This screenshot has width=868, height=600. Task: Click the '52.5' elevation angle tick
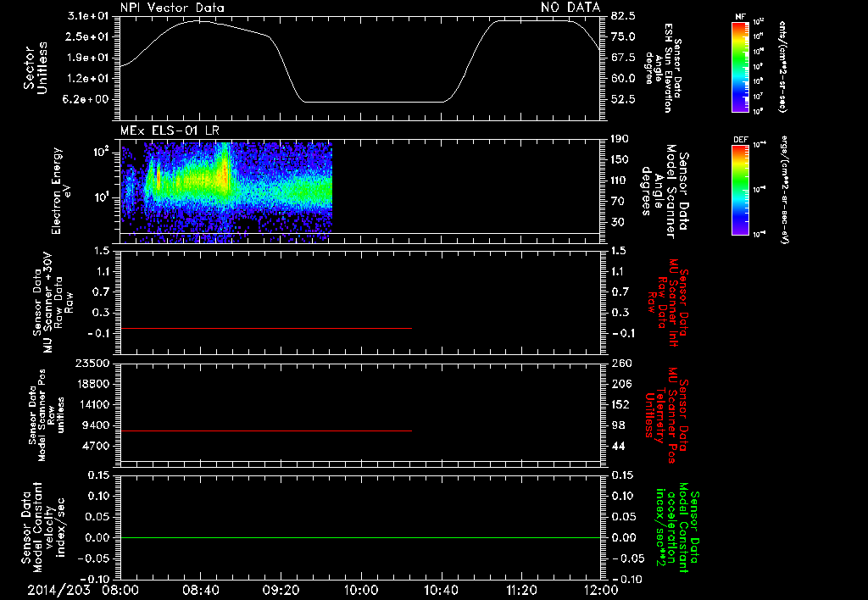(x=623, y=100)
